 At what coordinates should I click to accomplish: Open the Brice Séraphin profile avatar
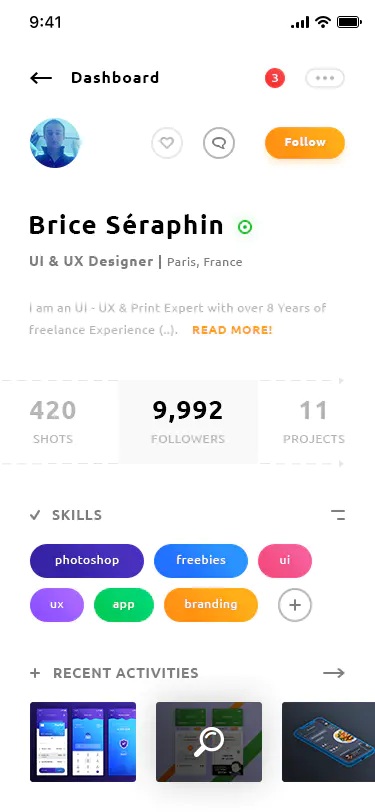click(55, 143)
